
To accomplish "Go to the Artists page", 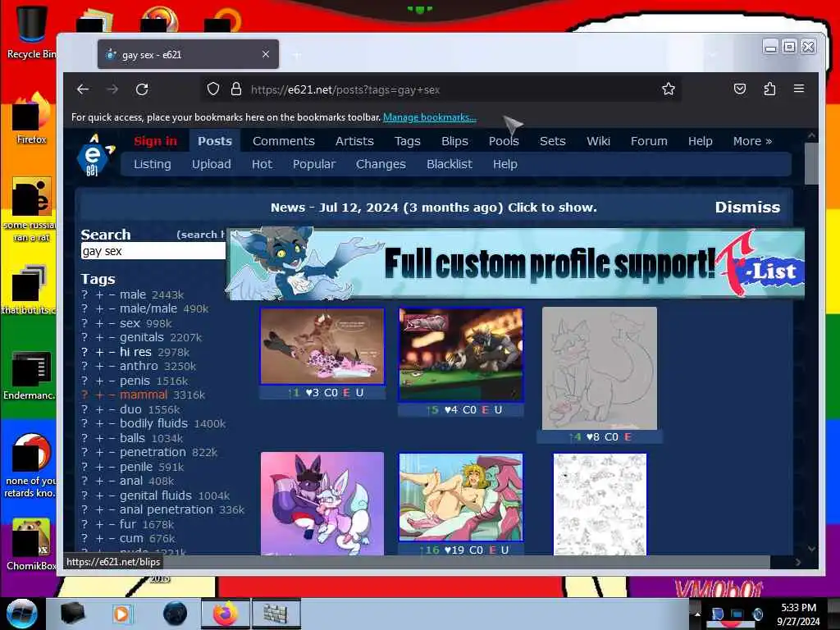I will pos(354,141).
